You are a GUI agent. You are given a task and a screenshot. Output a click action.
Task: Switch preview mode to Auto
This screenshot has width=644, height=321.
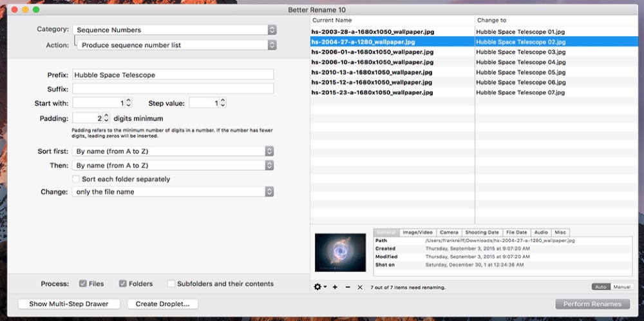pyautogui.click(x=601, y=287)
